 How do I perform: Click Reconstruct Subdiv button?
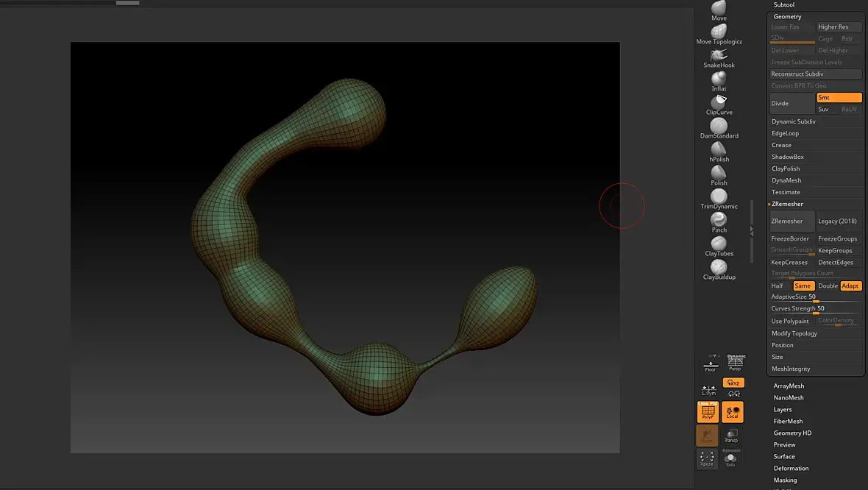pos(816,74)
